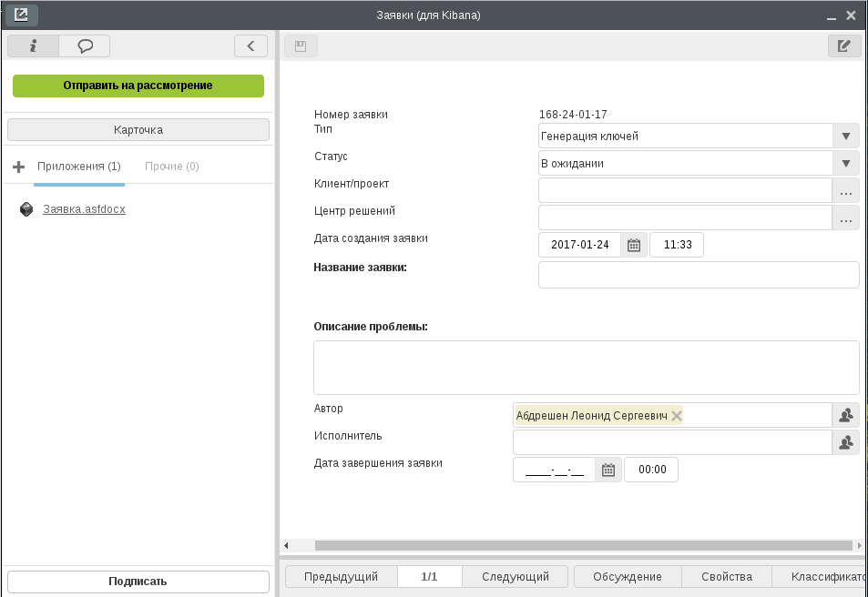Open the Свойства tab

tap(726, 577)
